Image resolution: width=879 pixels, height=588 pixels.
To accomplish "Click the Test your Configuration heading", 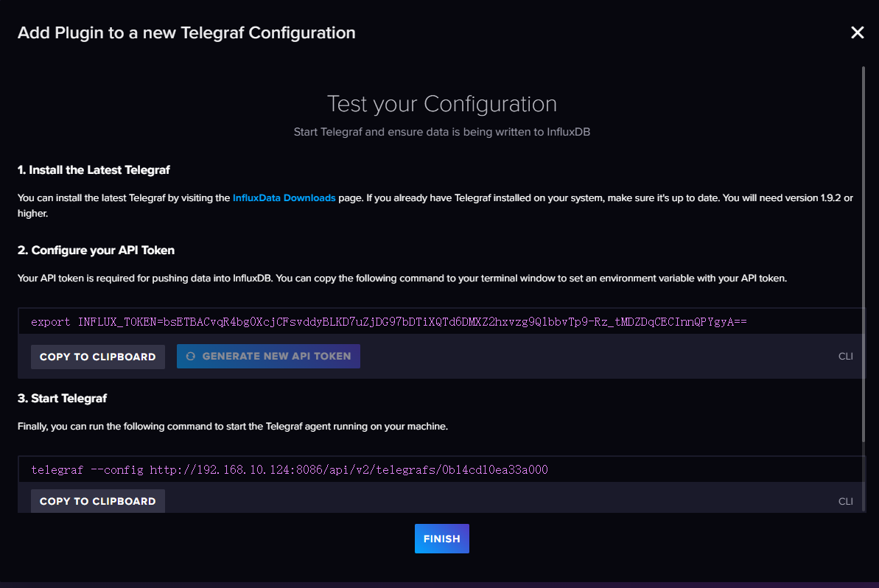I will [441, 103].
